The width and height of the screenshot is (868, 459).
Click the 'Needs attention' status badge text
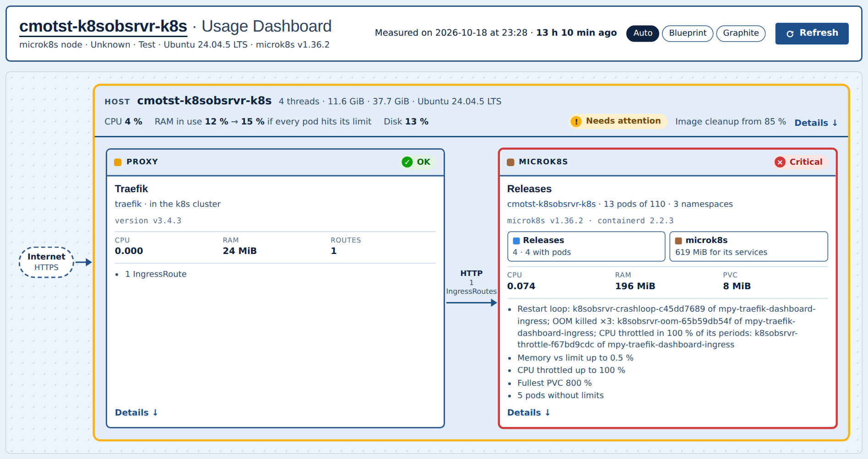click(623, 121)
